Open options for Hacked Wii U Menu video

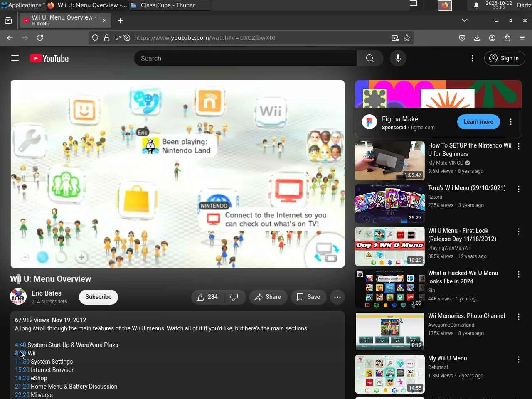518,274
